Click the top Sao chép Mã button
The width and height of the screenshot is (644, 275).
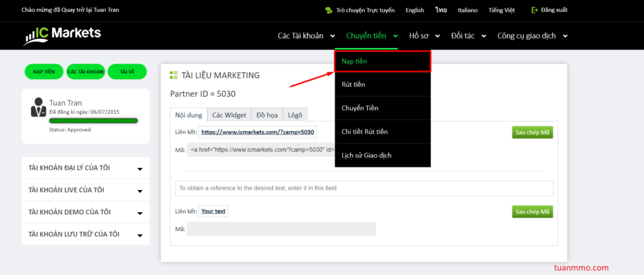[532, 132]
